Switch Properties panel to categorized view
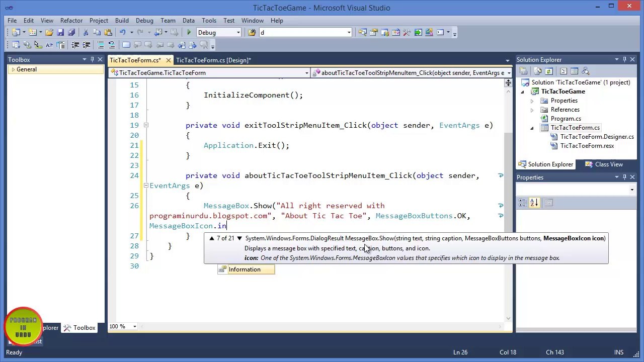The height and width of the screenshot is (362, 644). (523, 203)
